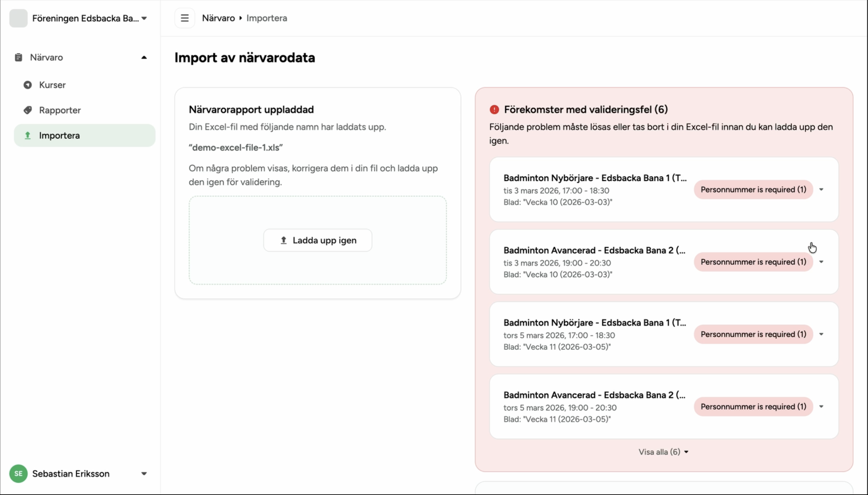Click the red validation error icon
This screenshot has height=495, width=868.
pos(495,109)
